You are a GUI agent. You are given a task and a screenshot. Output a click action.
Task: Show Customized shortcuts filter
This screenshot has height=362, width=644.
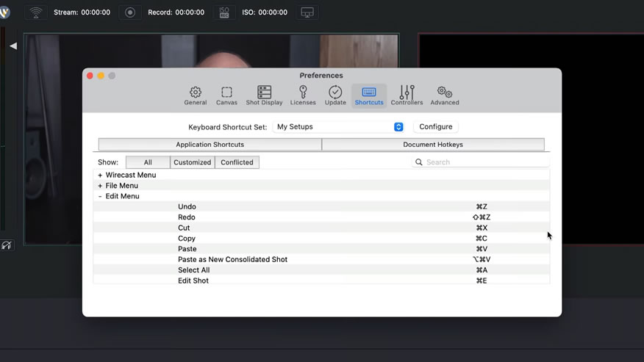point(192,162)
